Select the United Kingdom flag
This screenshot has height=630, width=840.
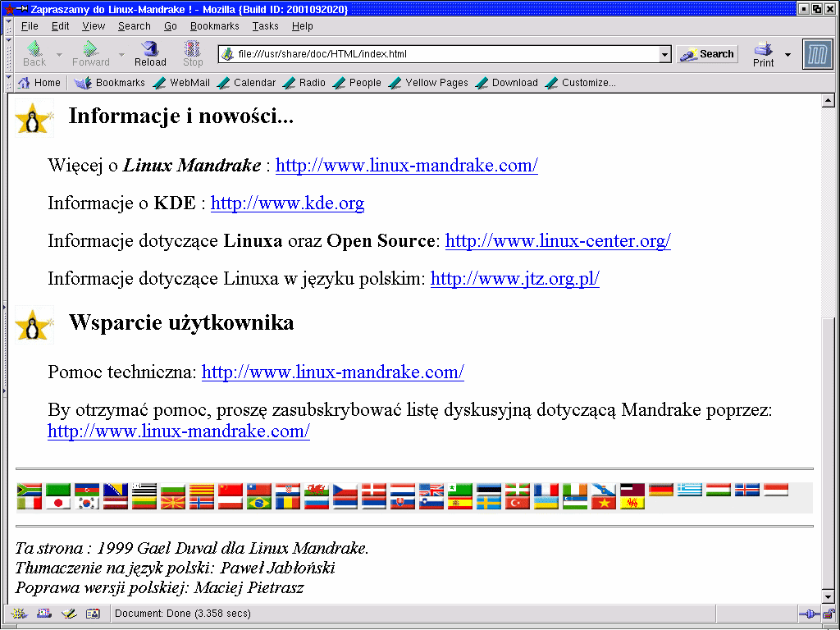point(431,490)
